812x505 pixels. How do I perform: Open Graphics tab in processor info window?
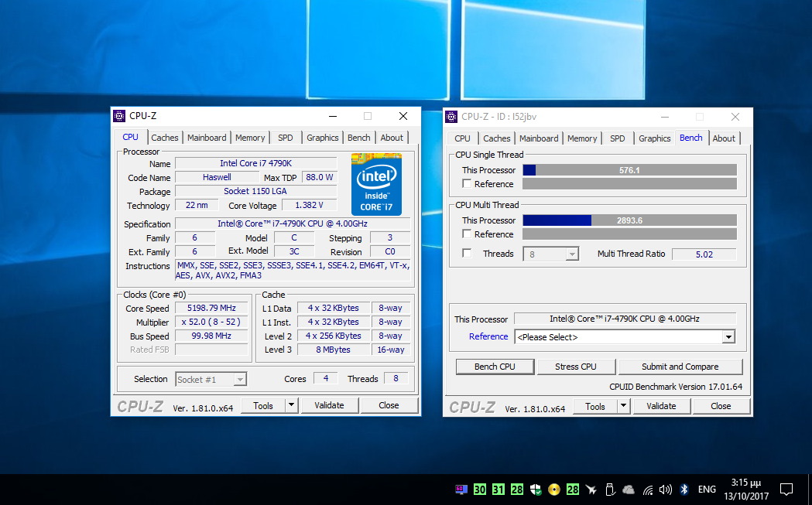click(322, 138)
